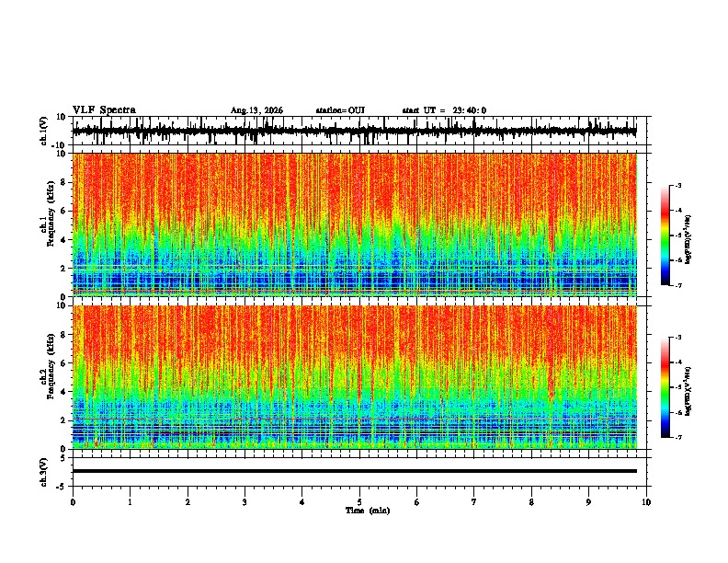Select the "start UT = 23:40:0" label
The image size is (728, 563).
[444, 110]
